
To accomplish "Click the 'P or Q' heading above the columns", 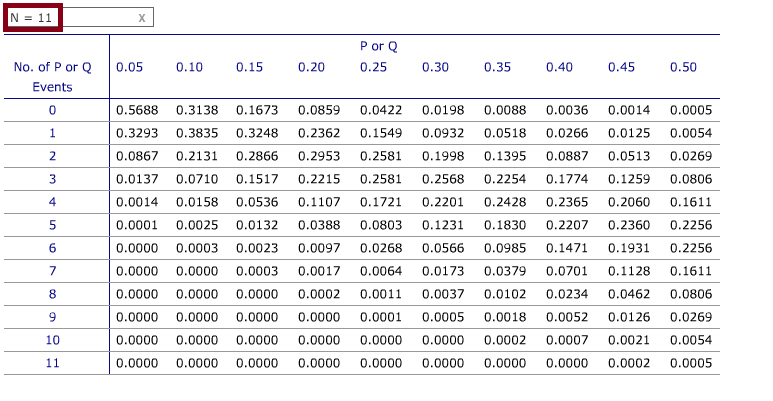I will 379,46.
